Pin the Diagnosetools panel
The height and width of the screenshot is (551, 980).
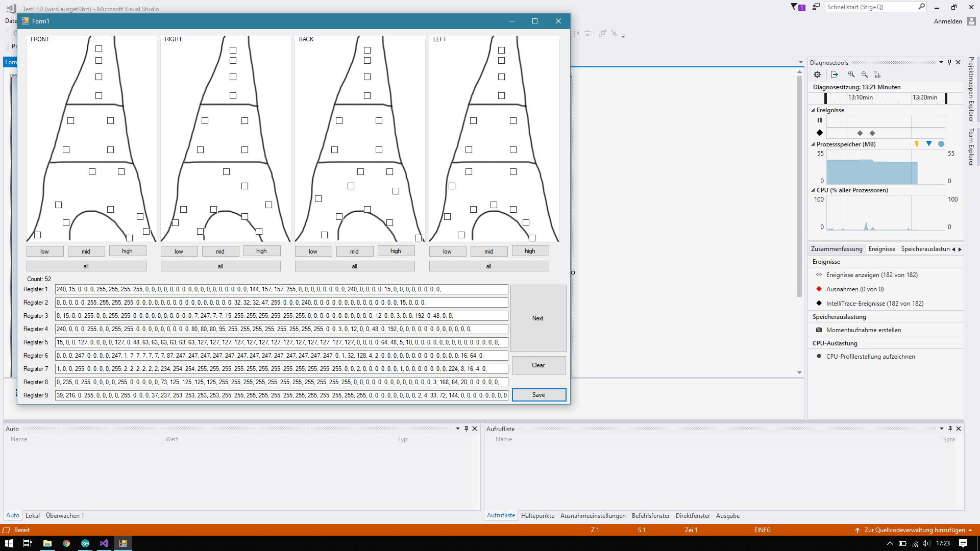click(x=950, y=62)
